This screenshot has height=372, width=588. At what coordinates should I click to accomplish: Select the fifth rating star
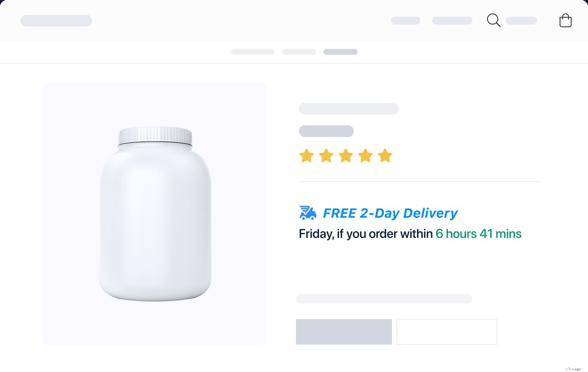(x=385, y=156)
